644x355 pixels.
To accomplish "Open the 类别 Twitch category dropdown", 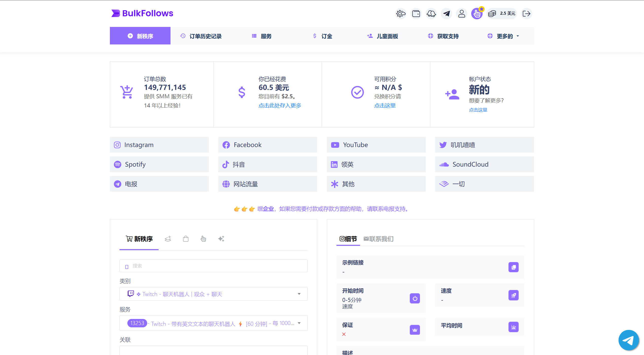I will tap(213, 294).
